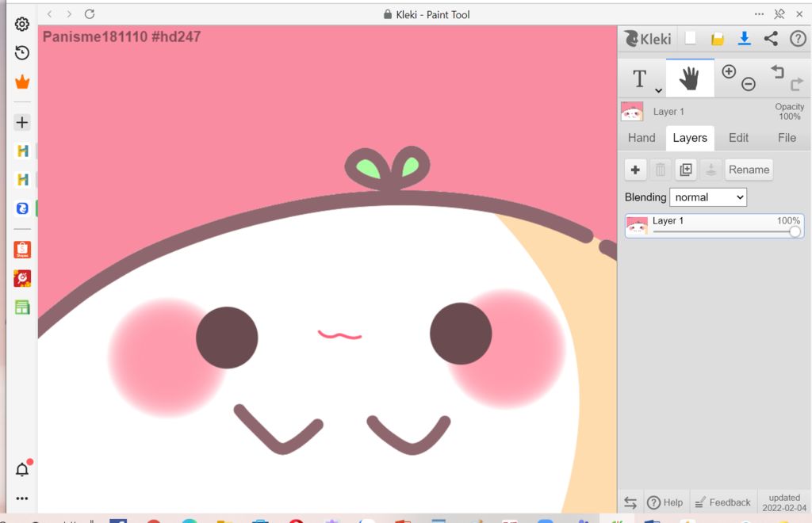The image size is (812, 523).
Task: Add a sidebar app with the plus button
Action: [x=21, y=122]
